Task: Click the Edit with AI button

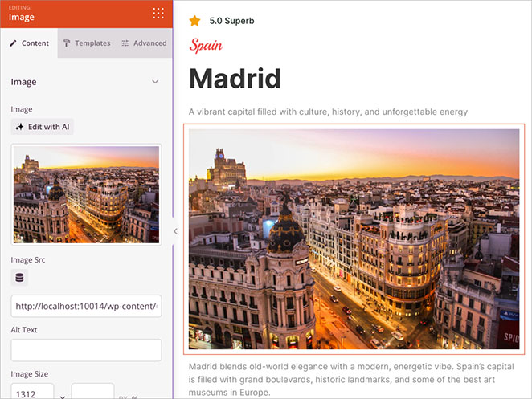Action: 43,127
